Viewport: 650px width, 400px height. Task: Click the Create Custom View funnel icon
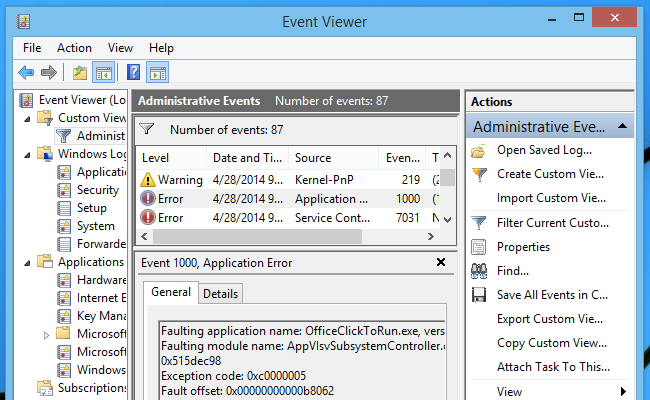(x=479, y=175)
